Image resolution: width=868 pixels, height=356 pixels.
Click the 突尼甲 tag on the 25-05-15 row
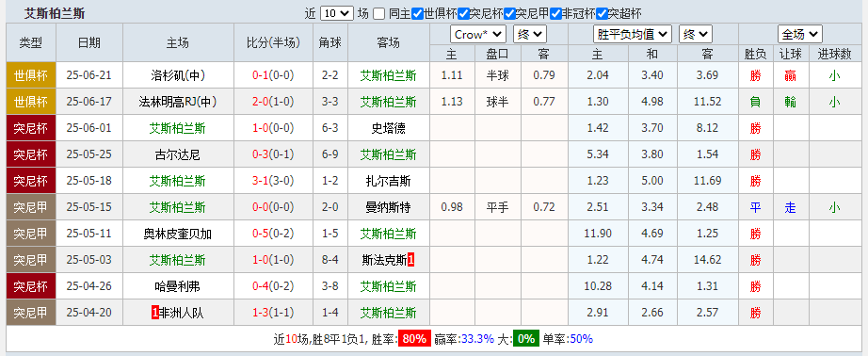coord(30,207)
